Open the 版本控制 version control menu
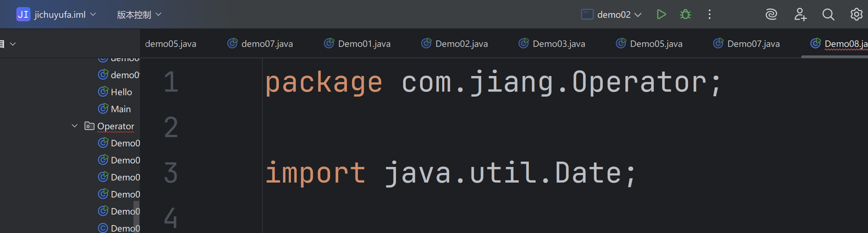 pos(139,15)
